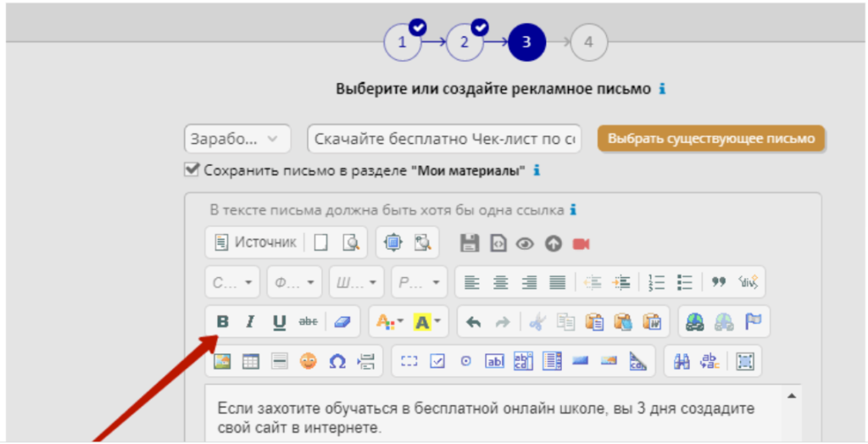
Task: Click the Preview page magnifier icon
Action: coord(351,242)
